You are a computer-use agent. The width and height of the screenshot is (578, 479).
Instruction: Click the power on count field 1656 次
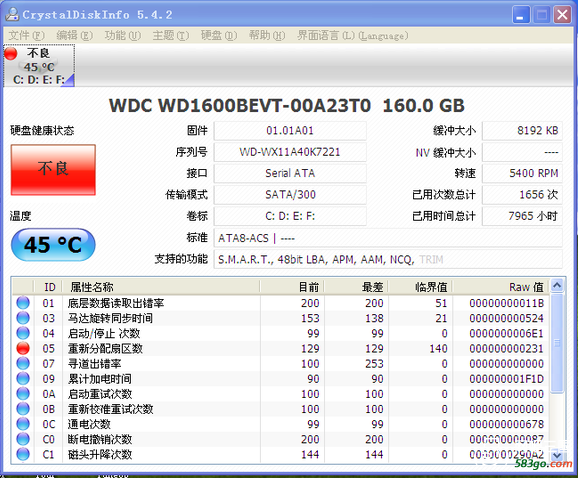coord(522,195)
